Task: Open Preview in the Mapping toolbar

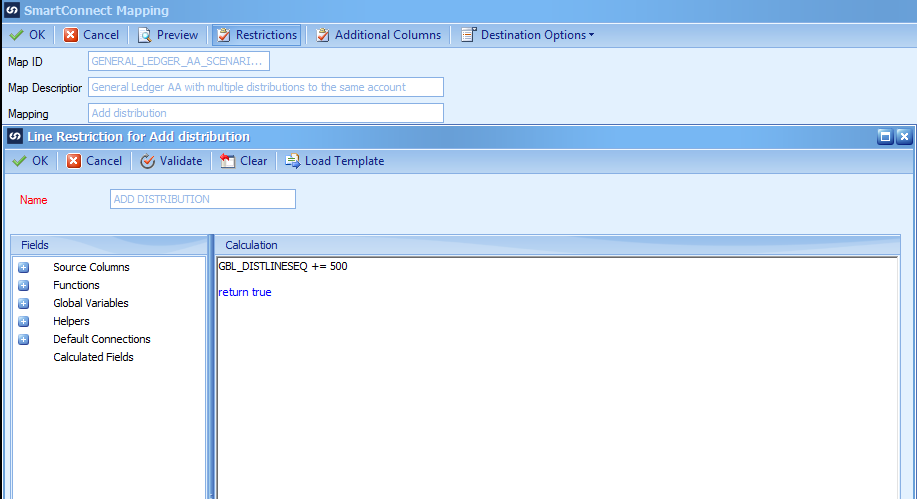Action: tap(168, 35)
